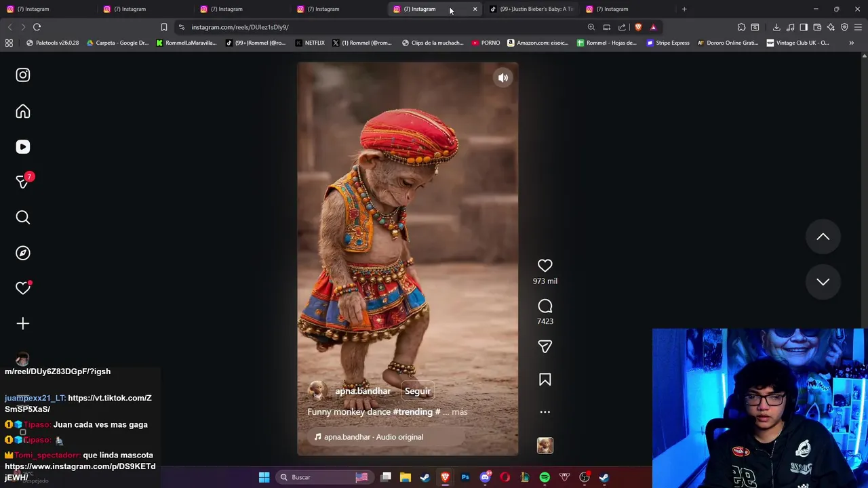Reload the page in browser
Screen dimensions: 868x488
tap(37, 27)
